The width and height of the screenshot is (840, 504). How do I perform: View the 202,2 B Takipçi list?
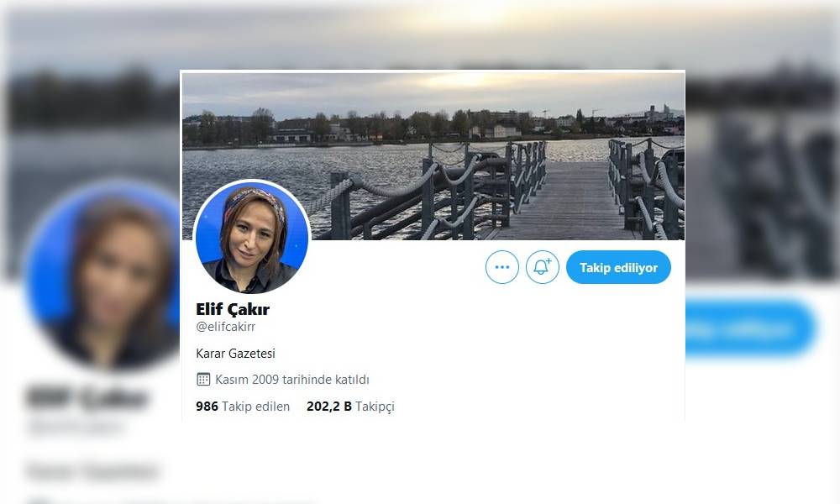coord(350,407)
